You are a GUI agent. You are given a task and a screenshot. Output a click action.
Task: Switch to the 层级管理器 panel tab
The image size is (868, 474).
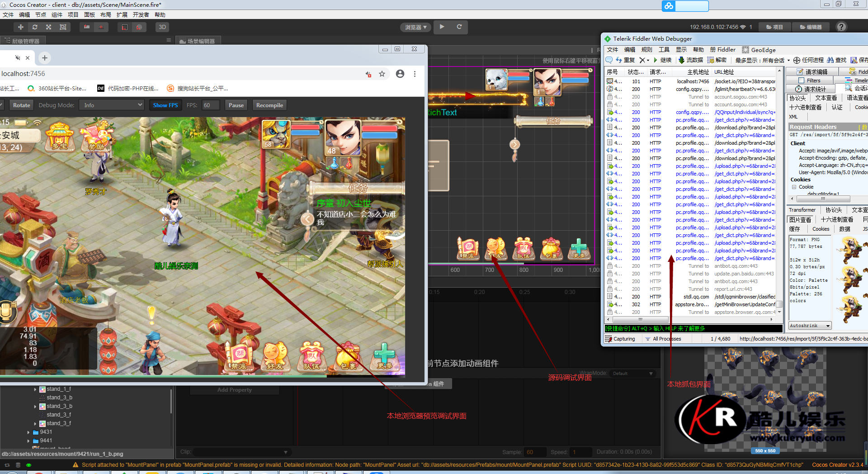23,41
